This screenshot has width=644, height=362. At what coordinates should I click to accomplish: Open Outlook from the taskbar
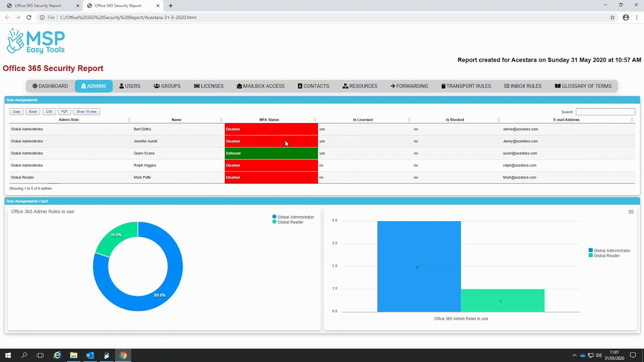pos(90,355)
